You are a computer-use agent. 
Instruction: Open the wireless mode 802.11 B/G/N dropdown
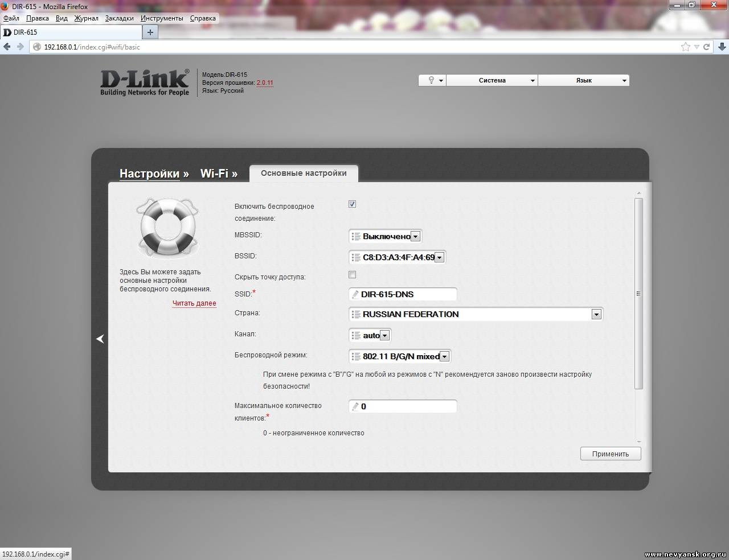click(x=400, y=356)
